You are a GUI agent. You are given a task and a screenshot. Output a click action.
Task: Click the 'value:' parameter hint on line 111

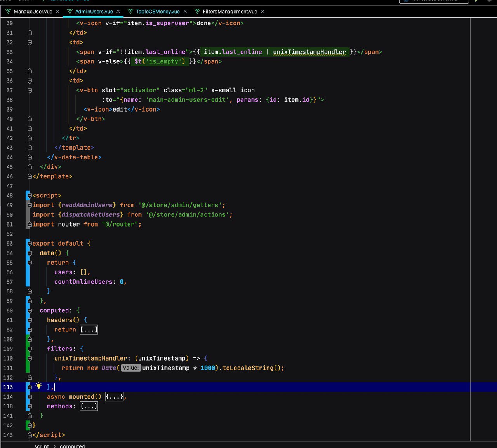[x=131, y=368]
